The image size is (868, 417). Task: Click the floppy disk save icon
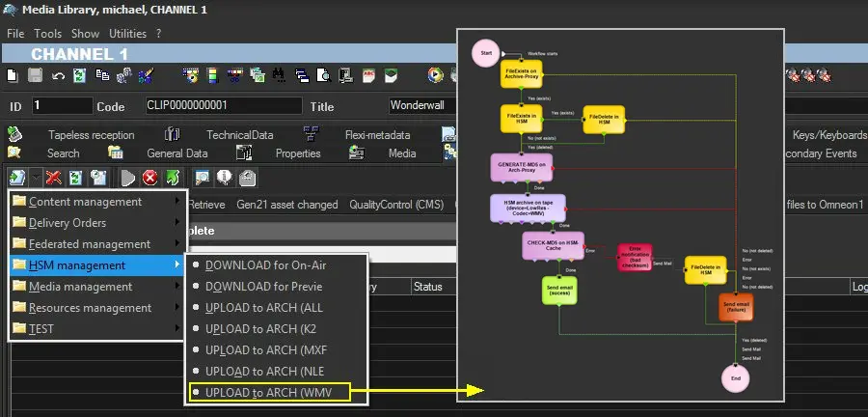tap(35, 74)
